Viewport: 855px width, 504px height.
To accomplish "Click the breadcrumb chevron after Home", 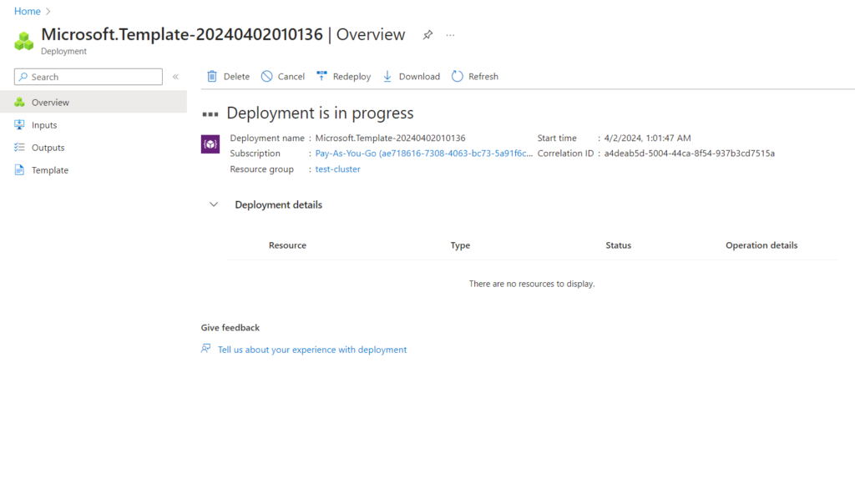I will click(48, 11).
